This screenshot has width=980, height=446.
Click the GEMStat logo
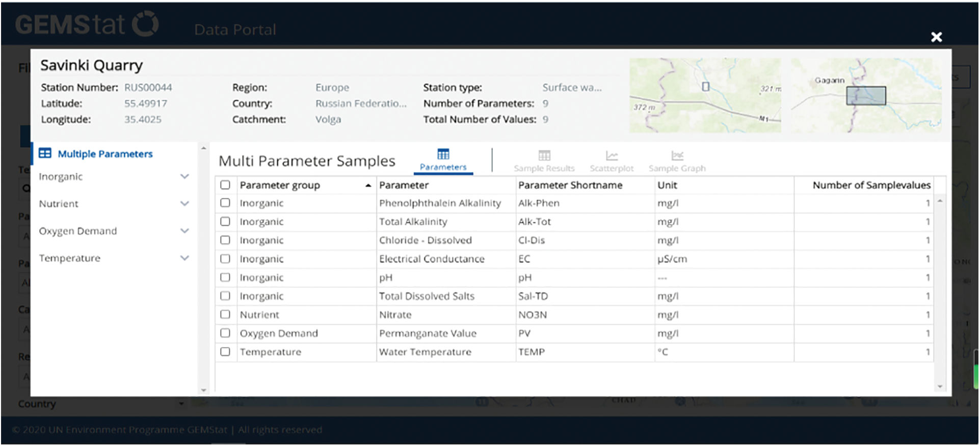pos(87,24)
